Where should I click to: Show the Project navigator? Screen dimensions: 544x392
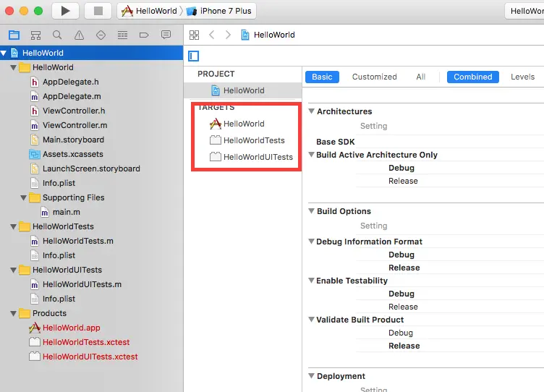pyautogui.click(x=14, y=35)
